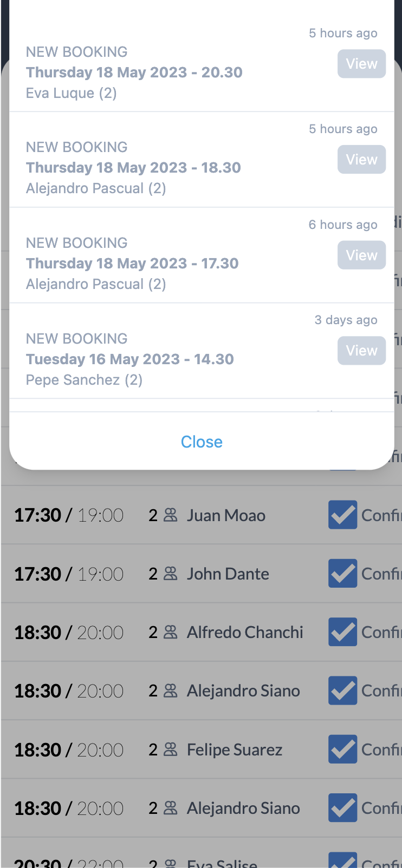Select the Thursday 18 May 20.30 notification title
402x868 pixels.
pyautogui.click(x=134, y=73)
